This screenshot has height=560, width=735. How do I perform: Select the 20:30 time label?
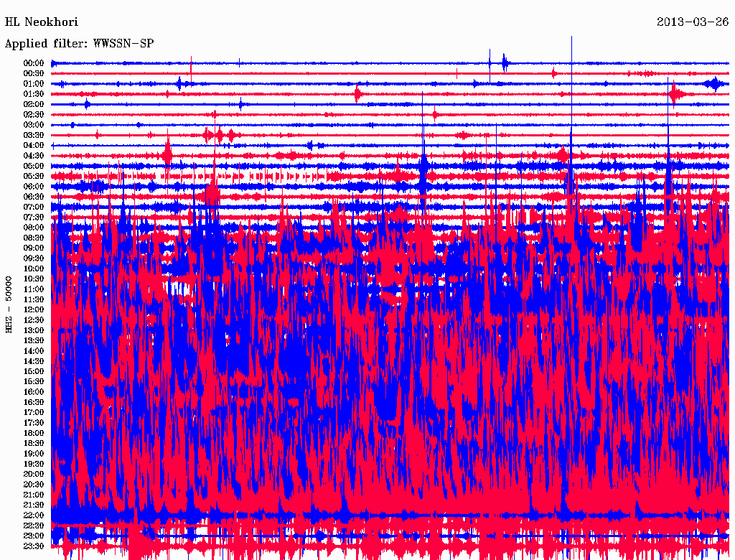(34, 485)
